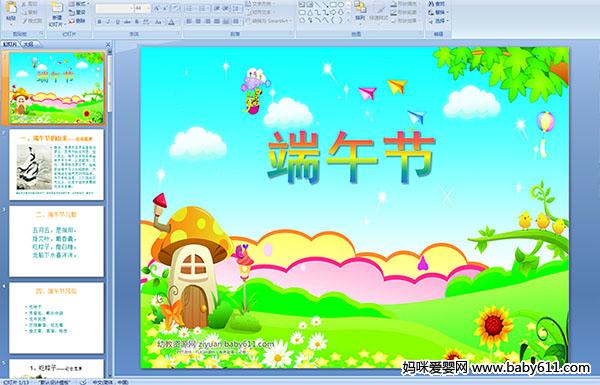Viewport: 600px width, 385px height.
Task: Click the Increase Font Size icon
Action: (x=157, y=8)
